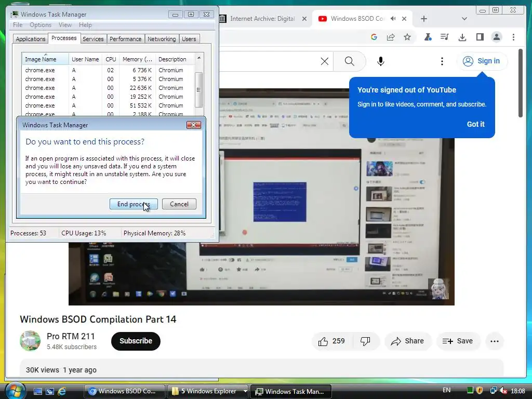Image resolution: width=532 pixels, height=399 pixels.
Task: Switch to the Performance tab
Action: pos(126,39)
